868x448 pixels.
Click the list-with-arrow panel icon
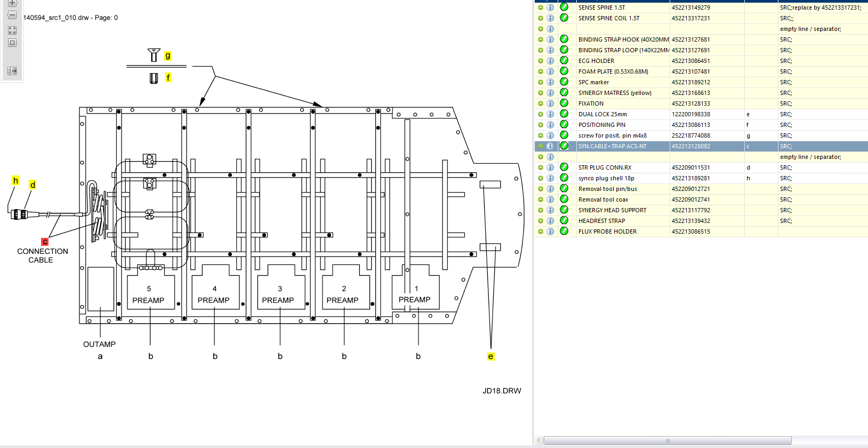[x=12, y=71]
